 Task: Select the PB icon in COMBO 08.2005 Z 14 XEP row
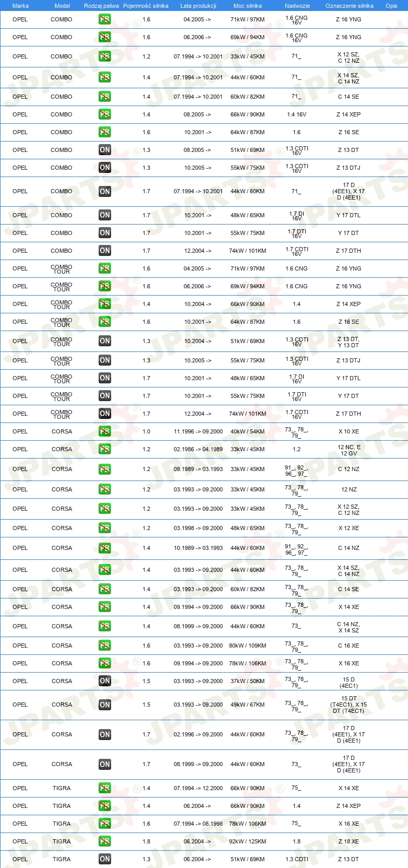(105, 114)
